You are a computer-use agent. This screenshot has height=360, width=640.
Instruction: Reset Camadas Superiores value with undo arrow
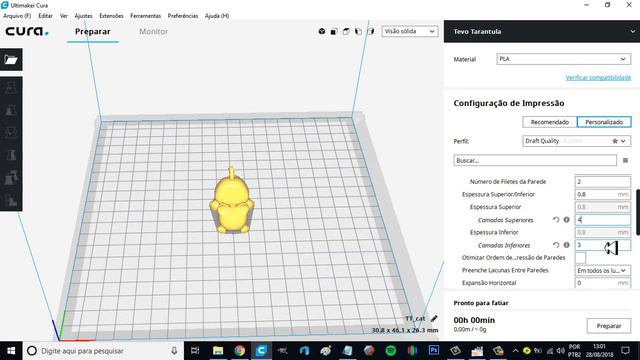(x=556, y=220)
